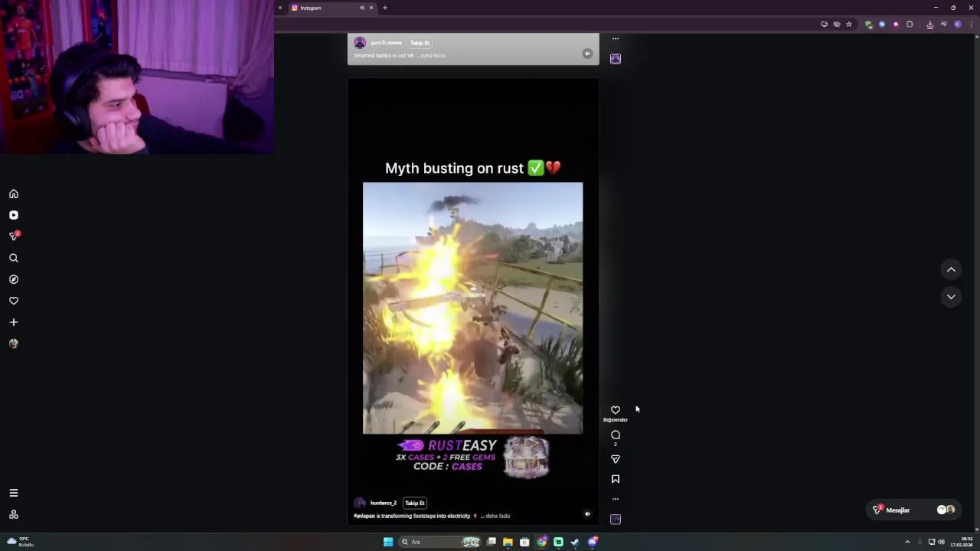Image resolution: width=980 pixels, height=551 pixels.
Task: Share the Rust reel via paper plane
Action: [616, 459]
